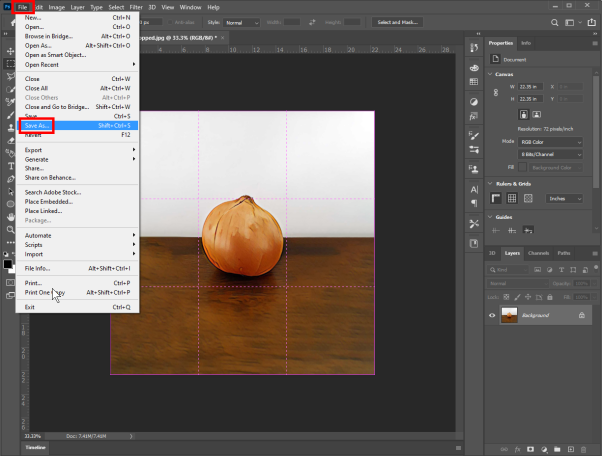Create a new layer icon
This screenshot has height=456, width=602.
click(x=571, y=449)
